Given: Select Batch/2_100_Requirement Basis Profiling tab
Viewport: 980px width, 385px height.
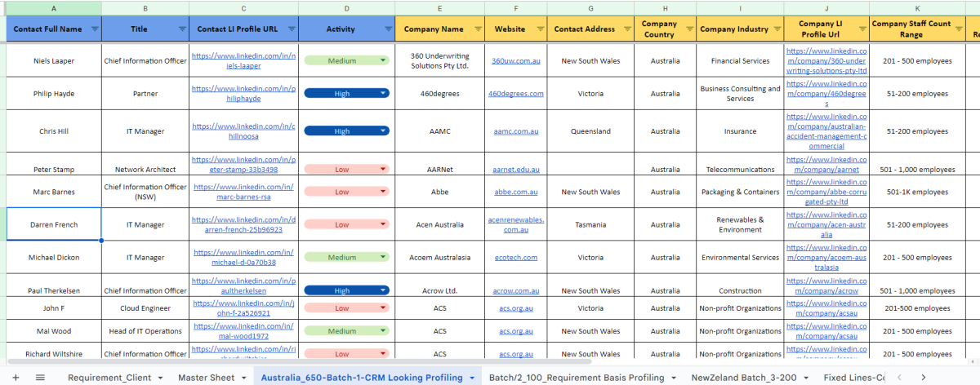Looking at the screenshot, I should [576, 378].
